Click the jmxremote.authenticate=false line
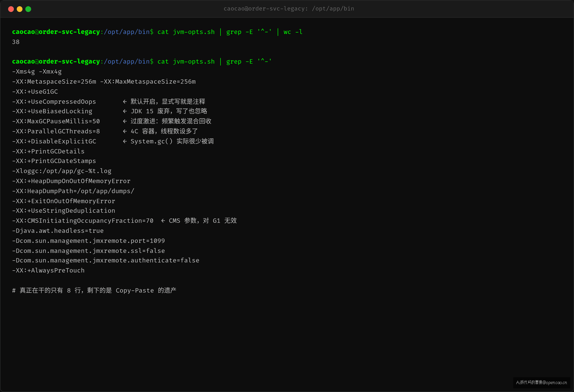Image resolution: width=574 pixels, height=392 pixels. coord(106,261)
